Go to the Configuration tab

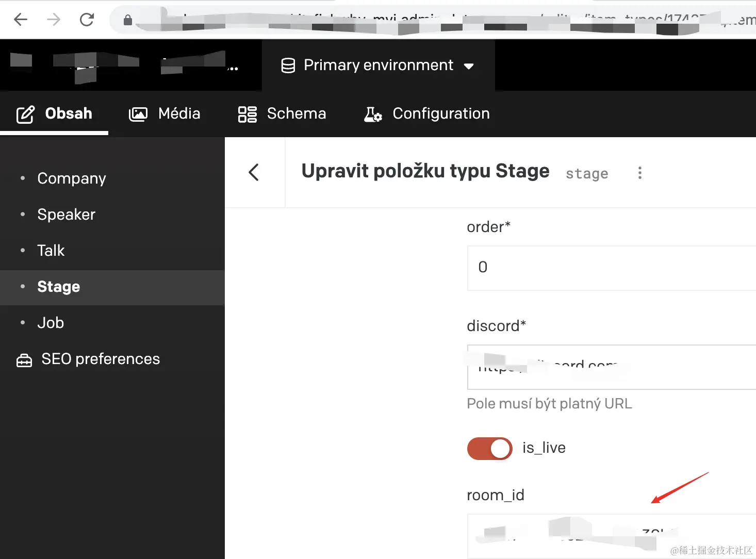pyautogui.click(x=426, y=113)
